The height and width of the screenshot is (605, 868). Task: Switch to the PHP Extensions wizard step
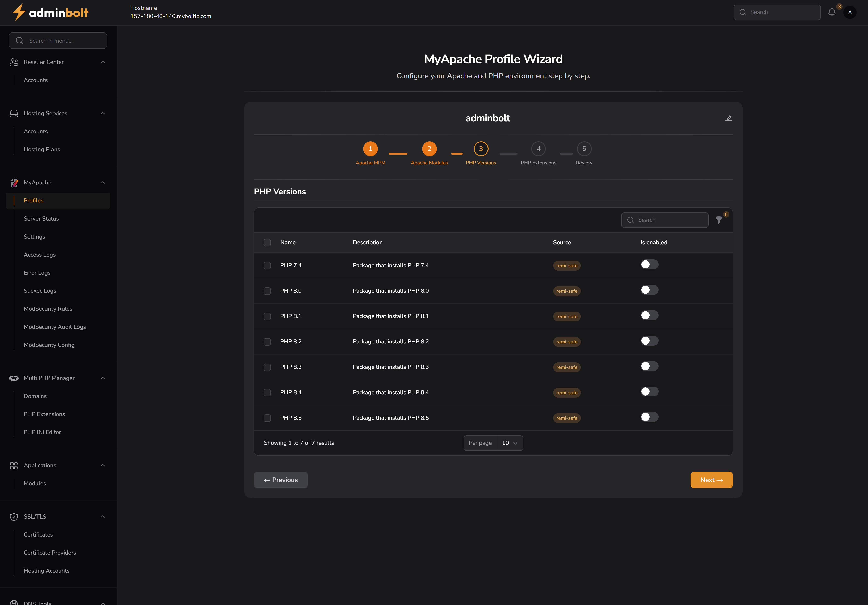[x=538, y=149]
